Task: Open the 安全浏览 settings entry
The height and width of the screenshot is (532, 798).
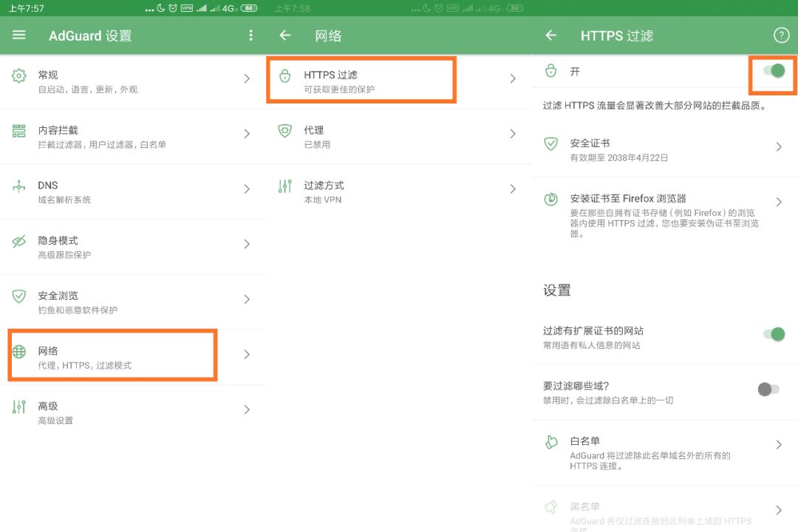Action: pos(133,302)
